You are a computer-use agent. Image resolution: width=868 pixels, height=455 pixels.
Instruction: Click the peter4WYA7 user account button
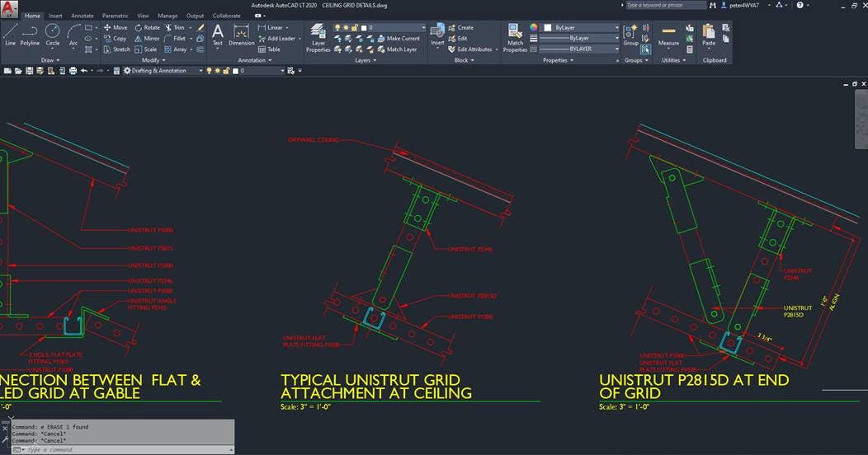pyautogui.click(x=739, y=5)
